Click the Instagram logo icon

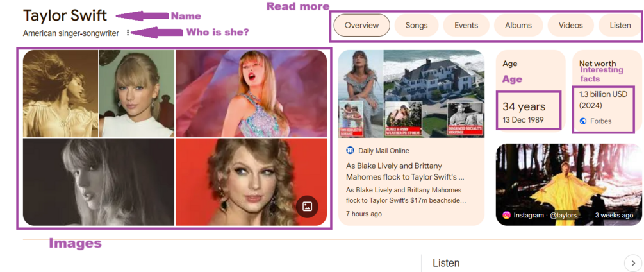coord(506,216)
